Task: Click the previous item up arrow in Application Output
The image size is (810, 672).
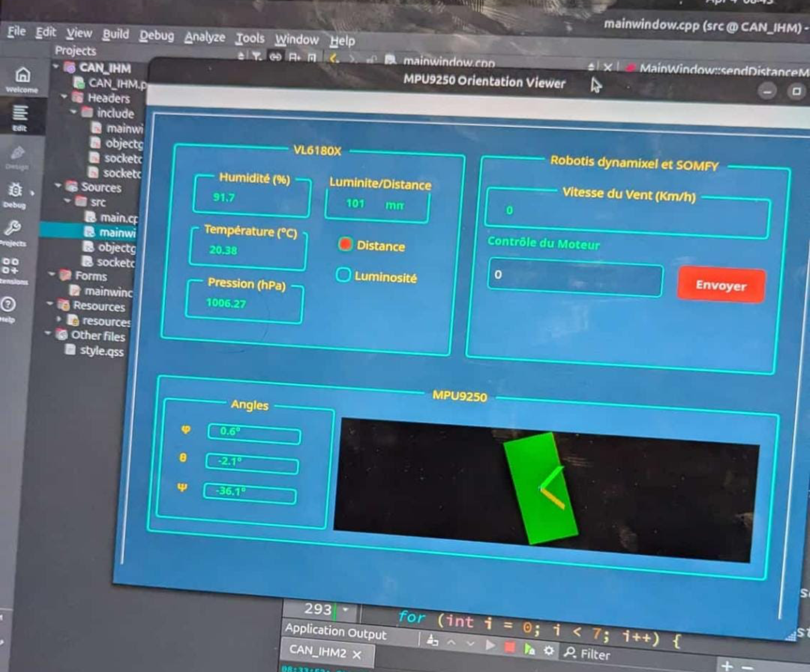Action: coord(451,642)
